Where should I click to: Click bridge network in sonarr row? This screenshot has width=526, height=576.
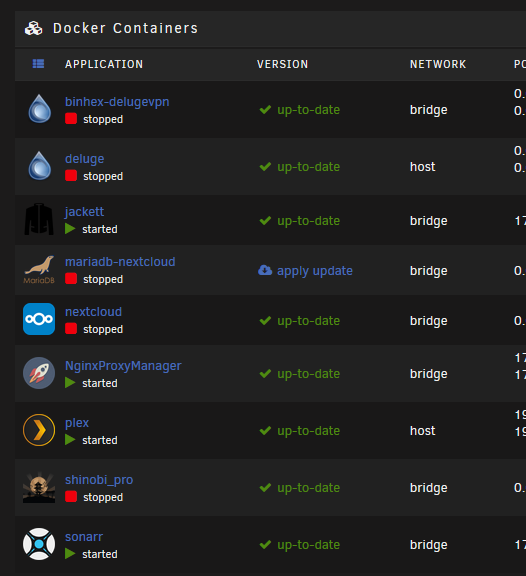[x=429, y=545]
